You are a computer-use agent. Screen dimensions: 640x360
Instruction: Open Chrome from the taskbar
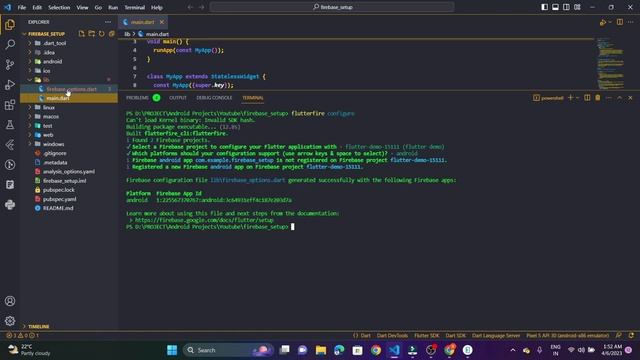coord(376,350)
